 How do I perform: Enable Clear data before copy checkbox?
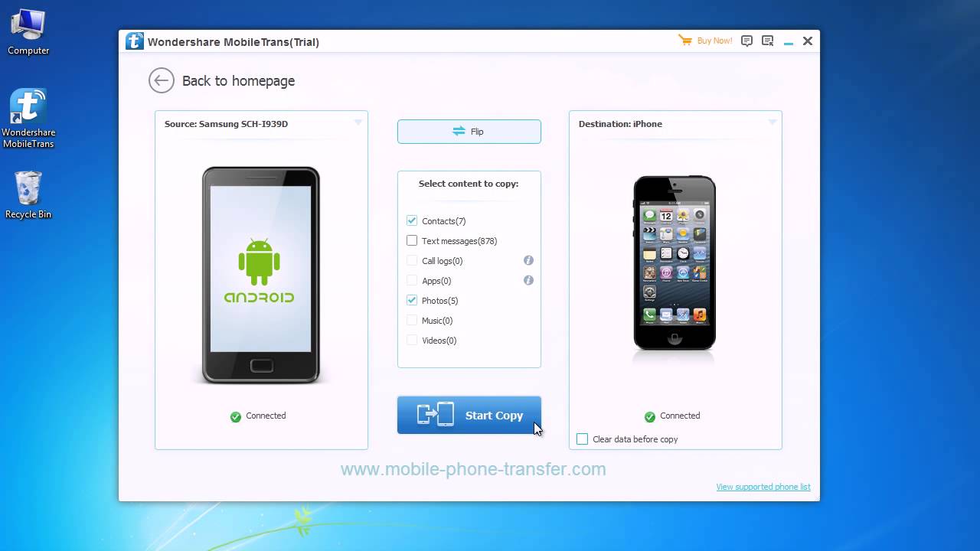[582, 439]
